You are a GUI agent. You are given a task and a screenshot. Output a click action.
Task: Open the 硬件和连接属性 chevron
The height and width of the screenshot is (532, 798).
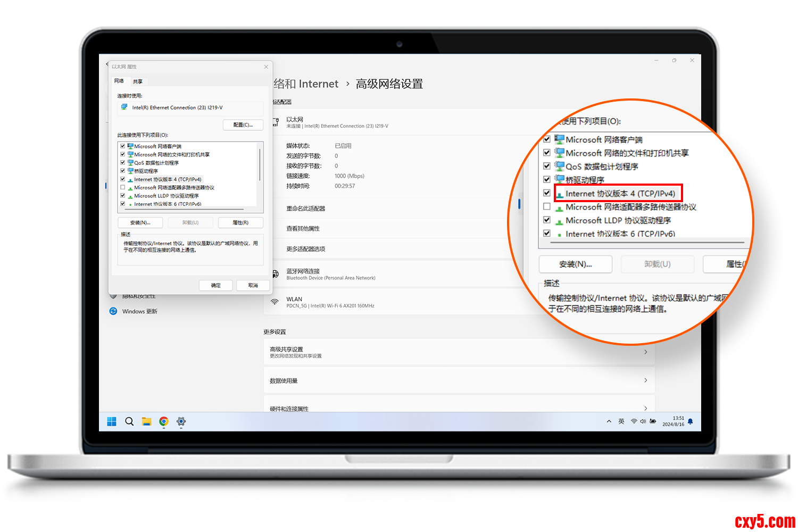(646, 408)
